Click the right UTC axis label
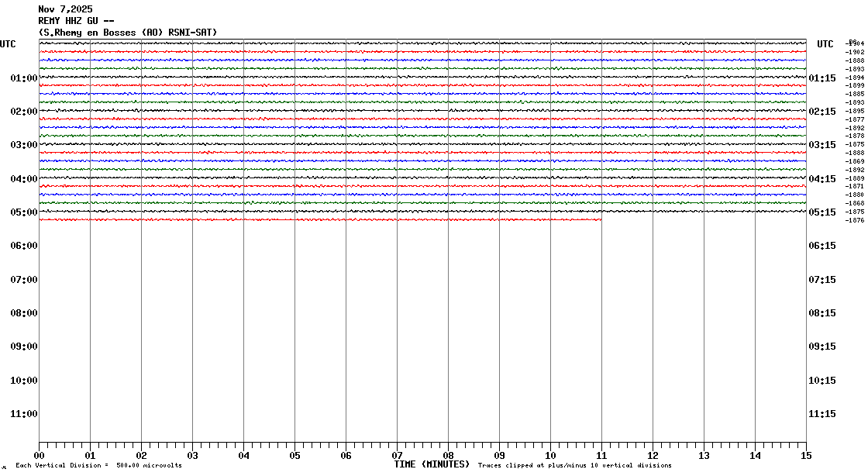Image resolution: width=868 pixels, height=476 pixels. click(x=825, y=44)
